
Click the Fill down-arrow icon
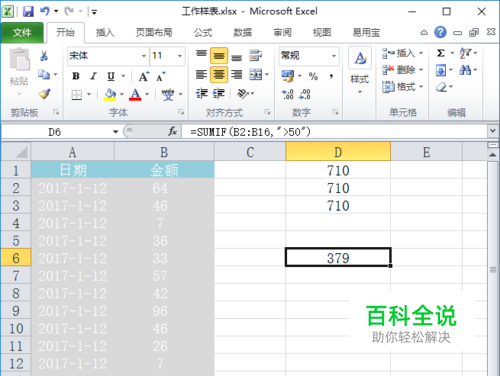(441, 70)
